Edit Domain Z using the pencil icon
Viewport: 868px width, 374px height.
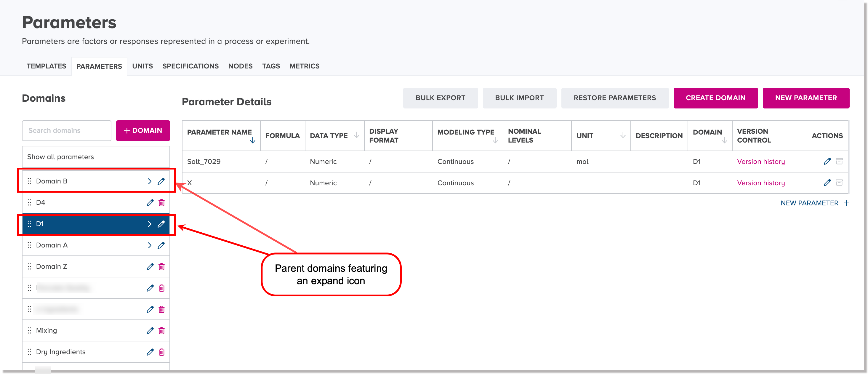[150, 266]
